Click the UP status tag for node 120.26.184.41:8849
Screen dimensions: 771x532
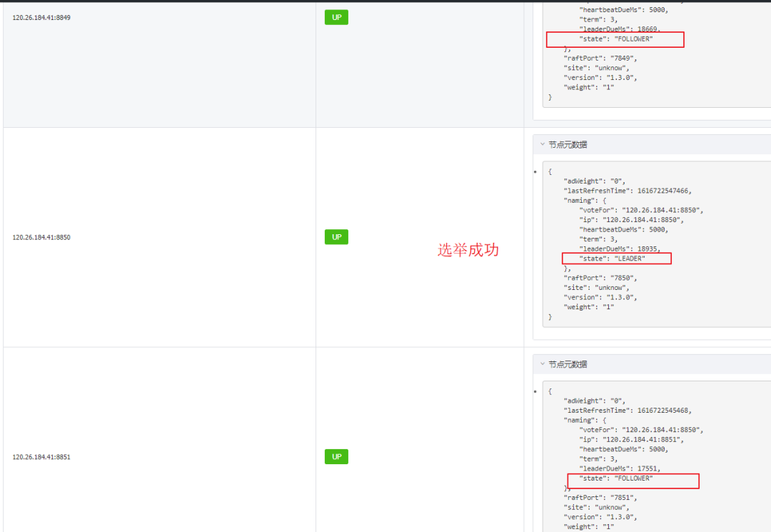coord(336,17)
